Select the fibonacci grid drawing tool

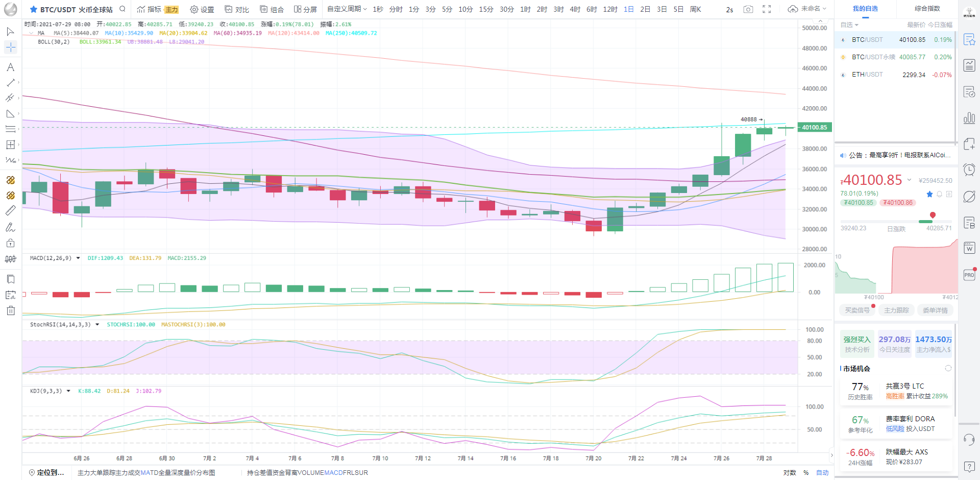(10, 145)
